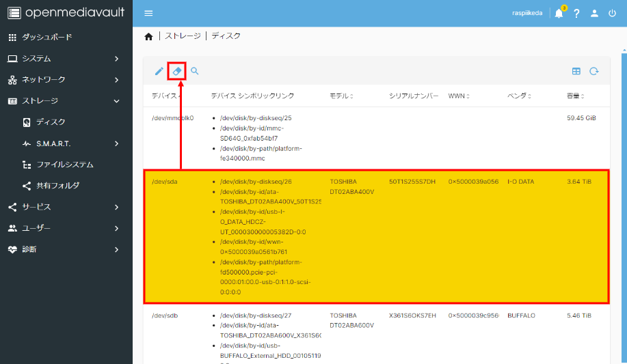Click the scan disks magnifier icon

tap(195, 71)
